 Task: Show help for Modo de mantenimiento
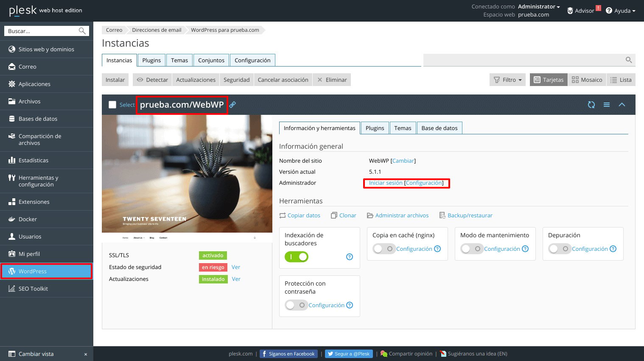(525, 249)
